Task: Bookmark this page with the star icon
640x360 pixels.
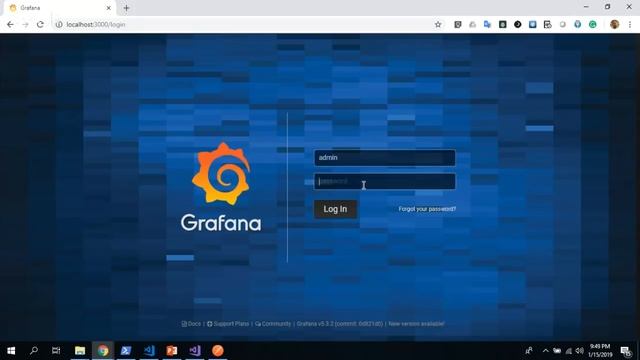Action: click(x=438, y=24)
